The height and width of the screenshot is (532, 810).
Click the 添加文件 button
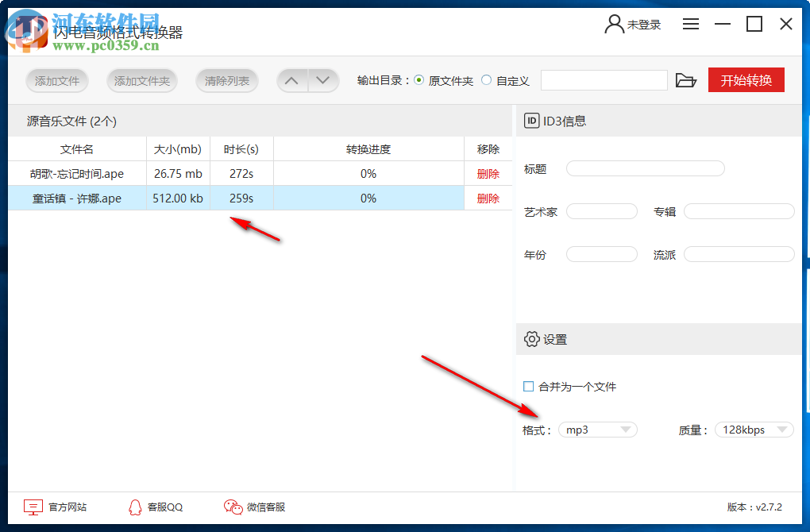point(56,80)
